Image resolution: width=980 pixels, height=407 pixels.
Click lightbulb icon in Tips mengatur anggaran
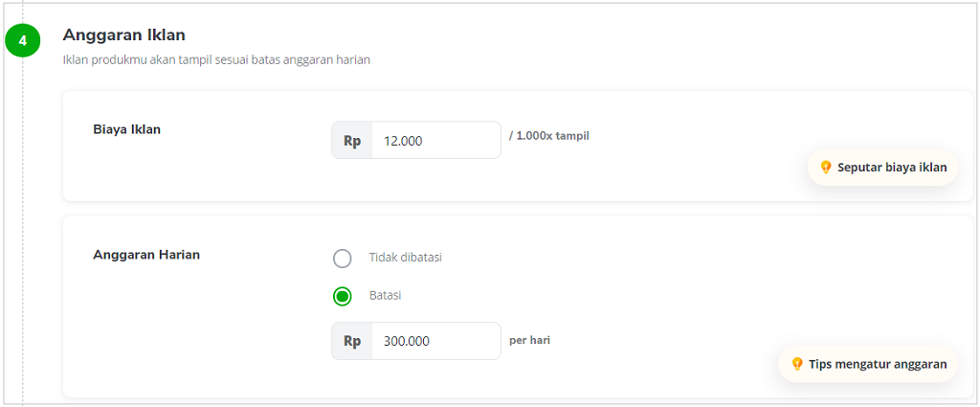[797, 364]
